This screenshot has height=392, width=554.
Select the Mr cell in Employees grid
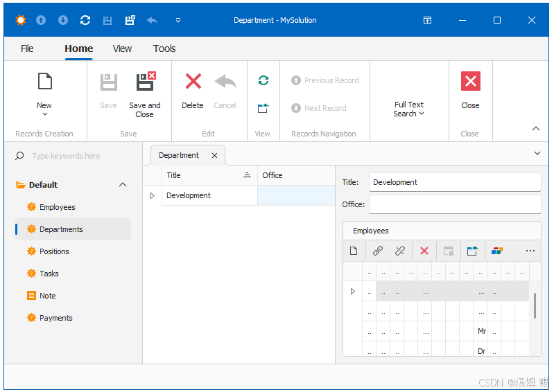(482, 331)
